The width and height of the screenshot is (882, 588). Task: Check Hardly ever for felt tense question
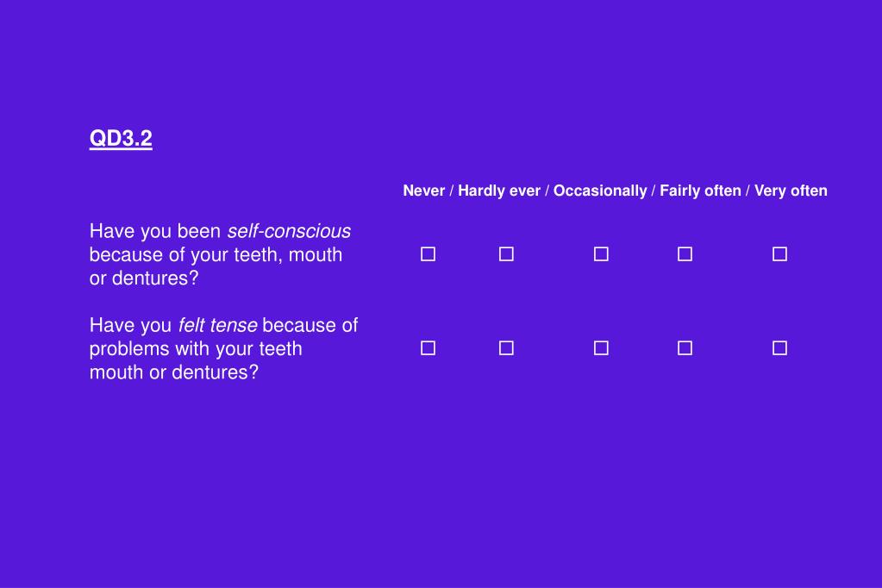[506, 348]
